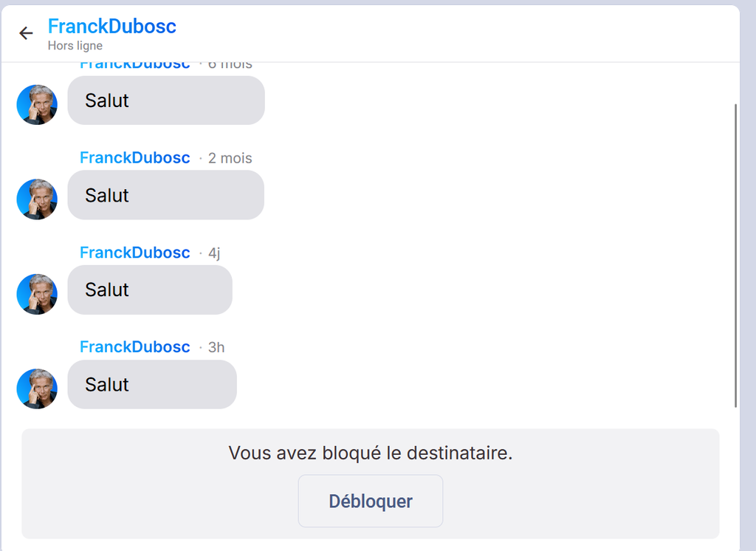Click the conversation vertical scrollbar
The height and width of the screenshot is (551, 756).
point(736,256)
